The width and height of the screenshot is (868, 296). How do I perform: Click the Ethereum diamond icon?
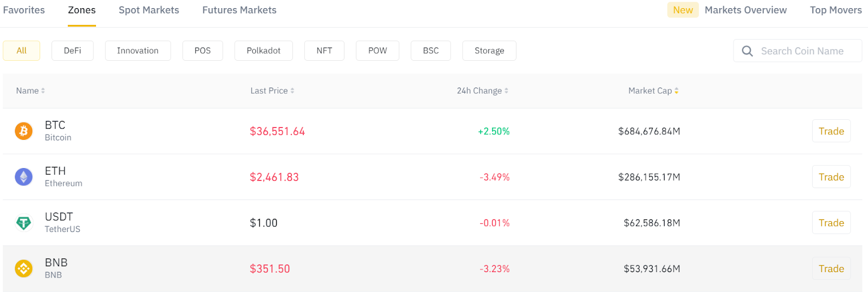(x=23, y=177)
